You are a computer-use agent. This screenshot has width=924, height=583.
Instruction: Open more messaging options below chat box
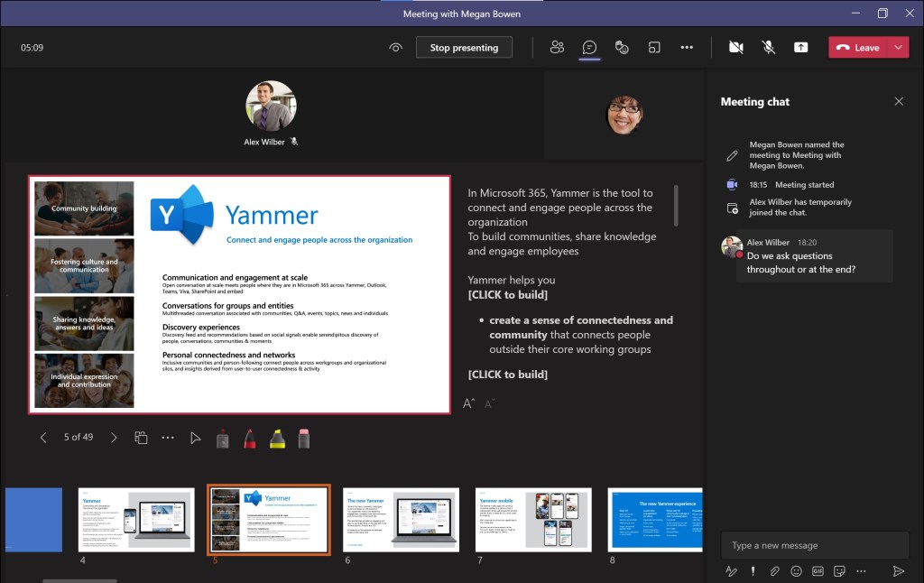tap(862, 570)
